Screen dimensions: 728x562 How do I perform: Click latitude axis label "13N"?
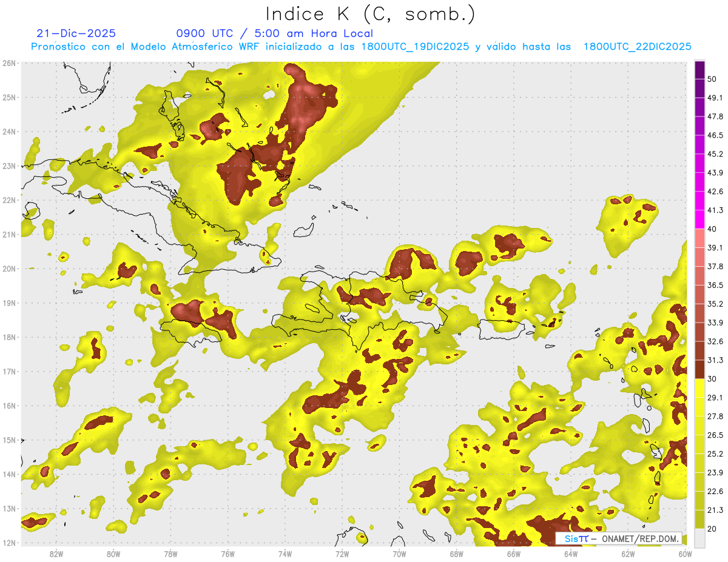point(8,509)
